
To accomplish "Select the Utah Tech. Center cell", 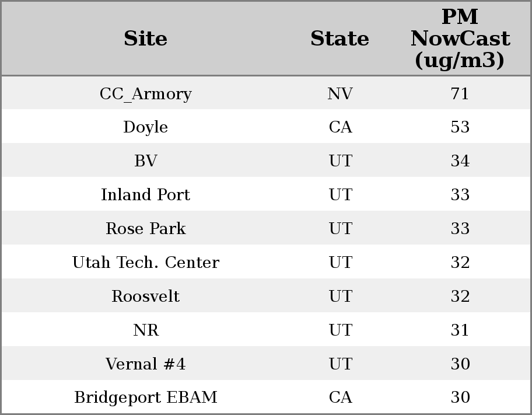I will click(145, 262).
